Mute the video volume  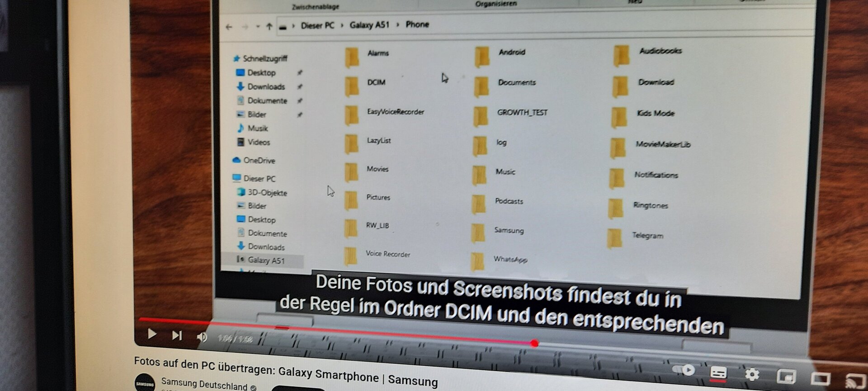tap(202, 337)
